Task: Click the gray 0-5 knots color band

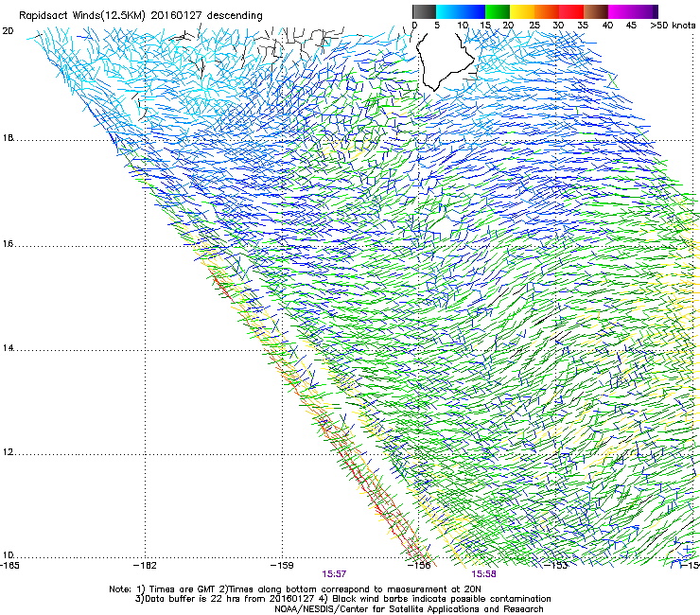Action: 424,11
